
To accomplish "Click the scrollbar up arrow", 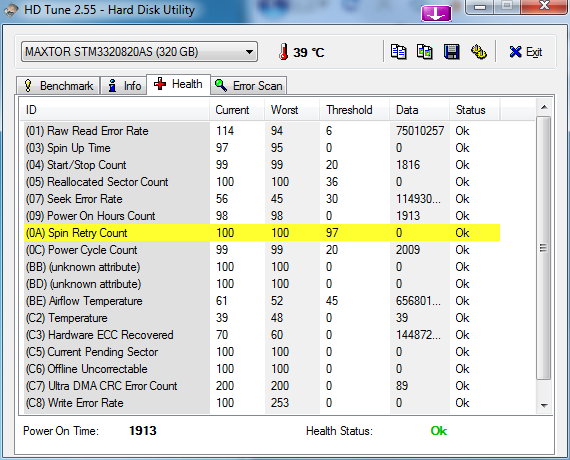I will click(x=544, y=107).
